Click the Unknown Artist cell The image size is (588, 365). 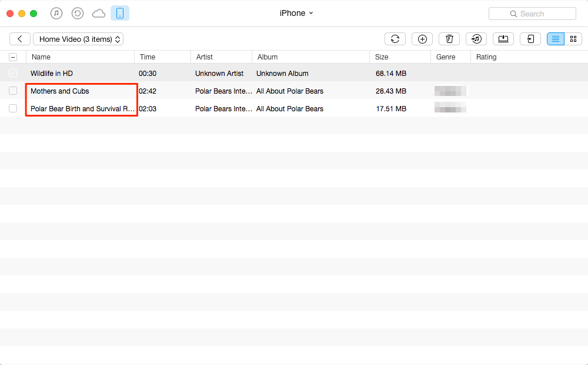219,74
